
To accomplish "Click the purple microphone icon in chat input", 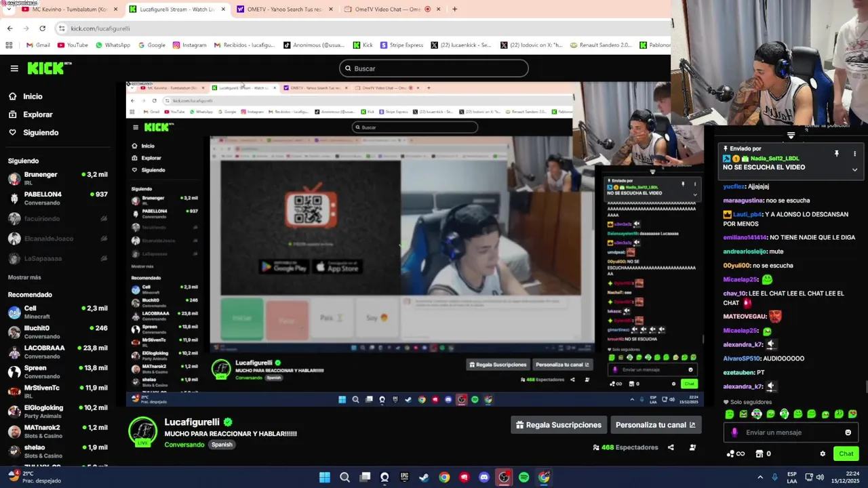I will (734, 432).
